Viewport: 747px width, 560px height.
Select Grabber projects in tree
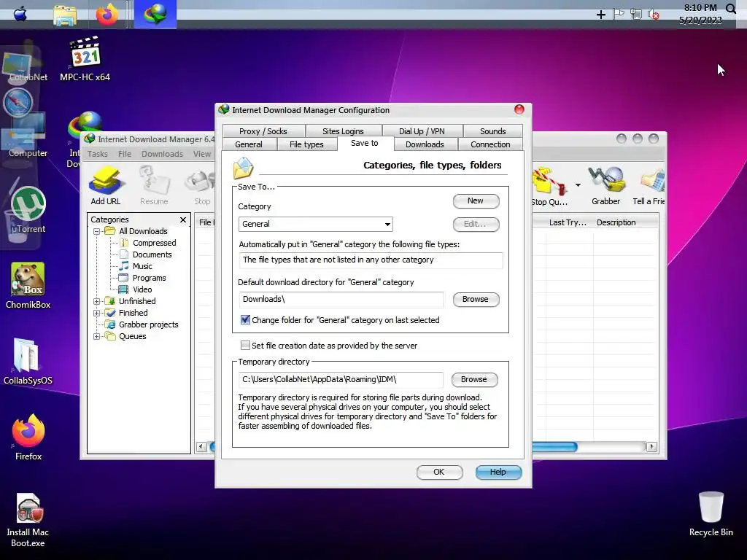pyautogui.click(x=142, y=324)
